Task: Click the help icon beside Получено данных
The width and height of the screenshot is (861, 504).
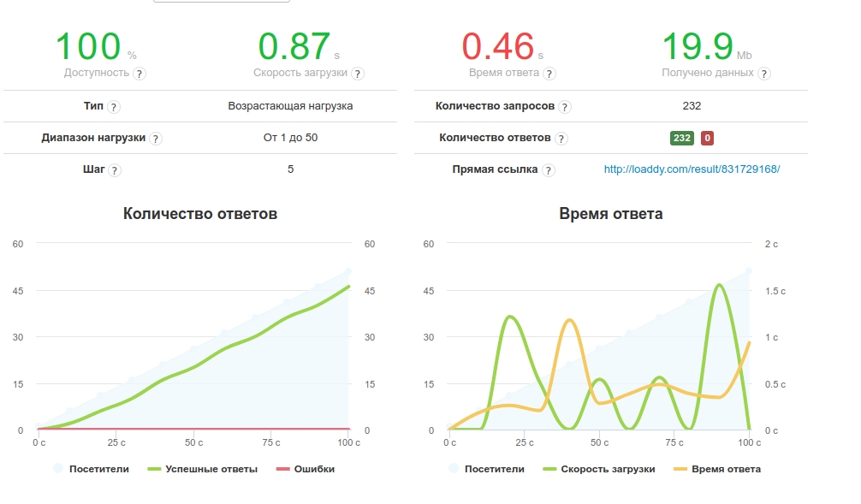Action: click(763, 72)
